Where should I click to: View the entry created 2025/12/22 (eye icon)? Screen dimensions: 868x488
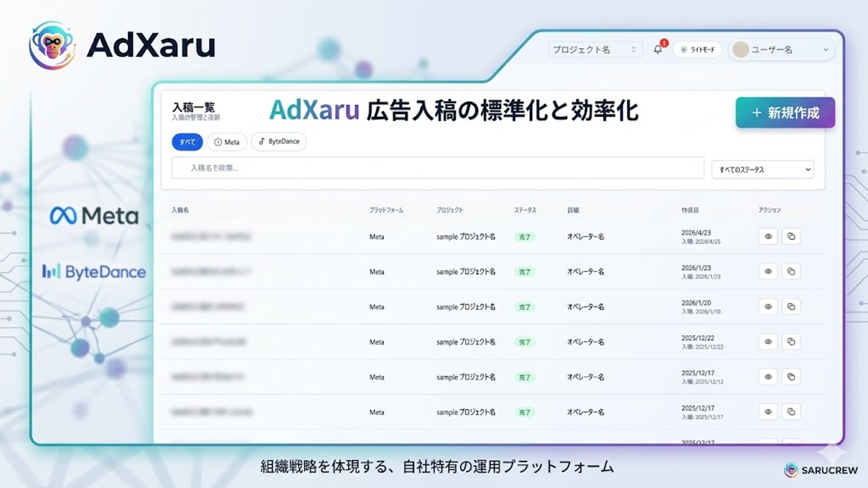[768, 342]
